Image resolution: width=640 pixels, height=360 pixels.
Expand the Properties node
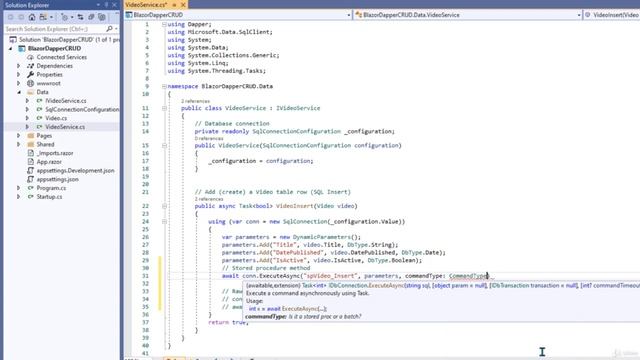[x=18, y=75]
